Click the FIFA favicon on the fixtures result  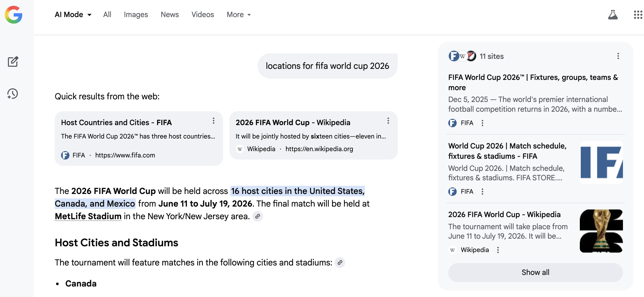coord(452,123)
